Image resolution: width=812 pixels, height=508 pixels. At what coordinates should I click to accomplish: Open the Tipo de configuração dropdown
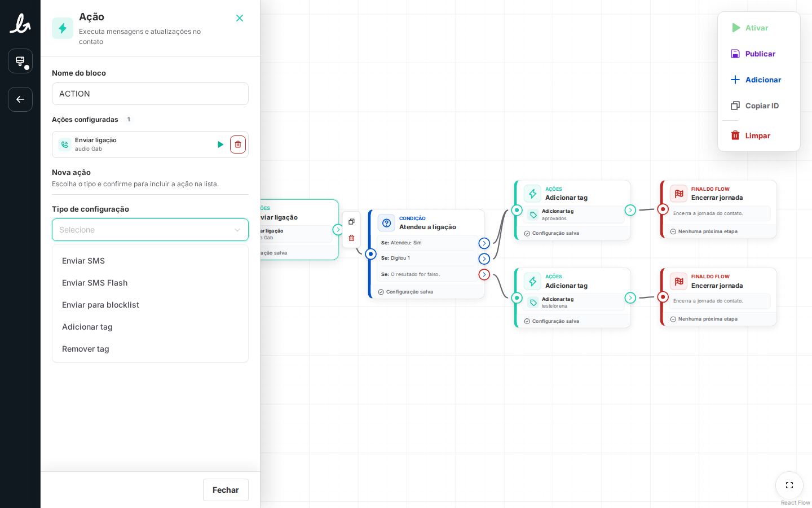coord(150,230)
